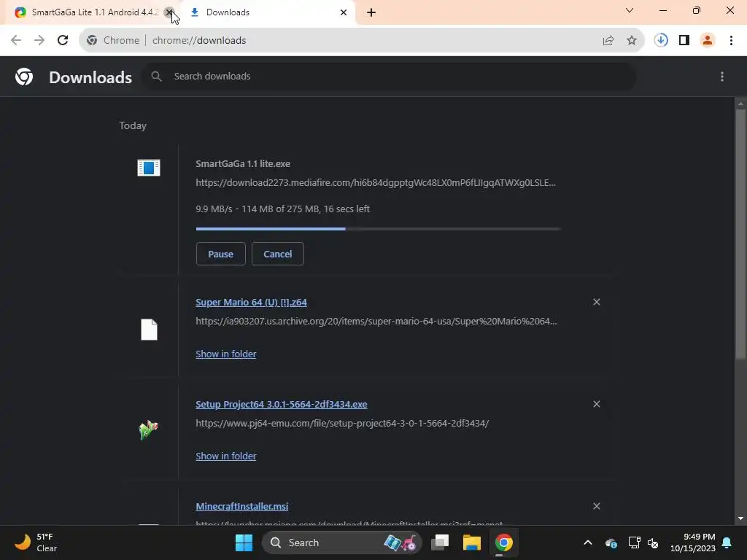Click the Chrome taskbar icon
This screenshot has width=747, height=560.
point(503,542)
